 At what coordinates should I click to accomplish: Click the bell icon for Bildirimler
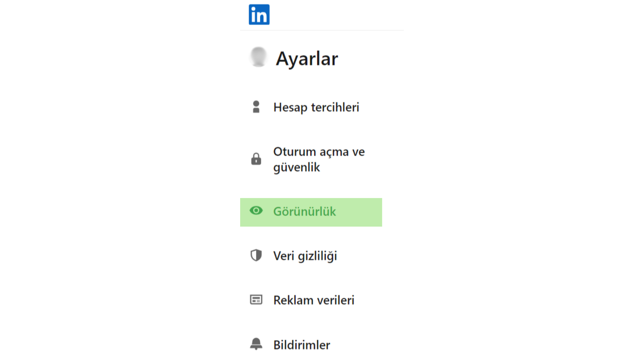point(256,344)
